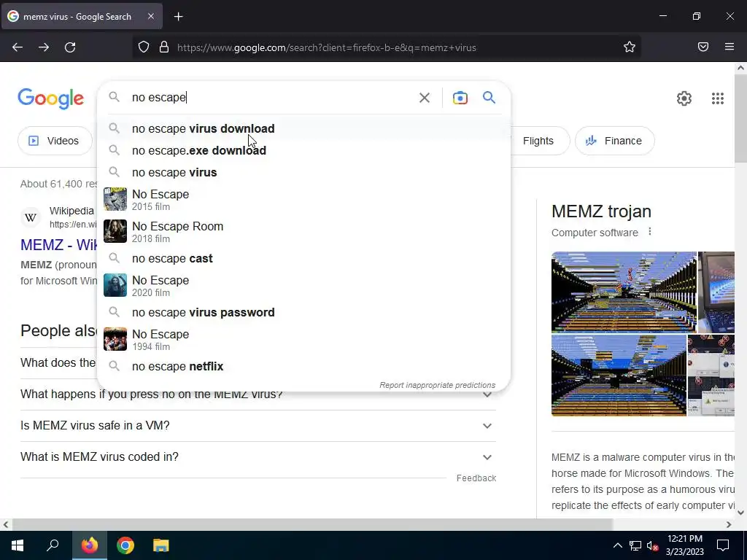Select the Flights filter chip

coord(538,141)
